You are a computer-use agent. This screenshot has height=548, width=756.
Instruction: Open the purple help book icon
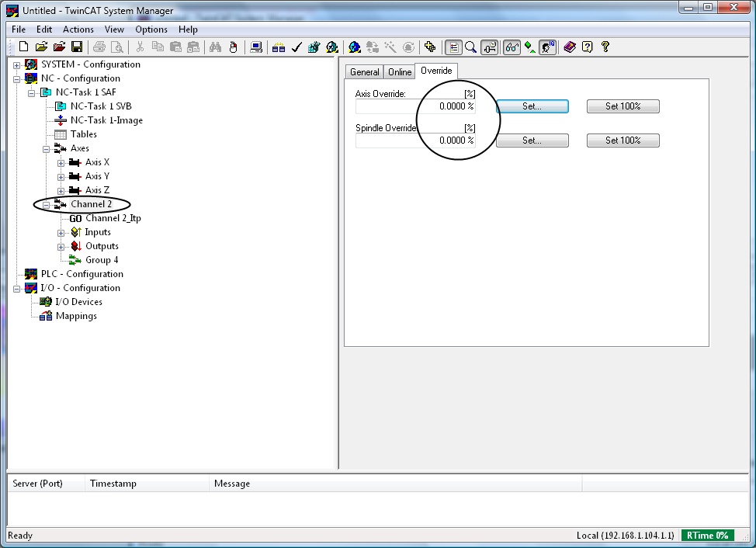[570, 47]
